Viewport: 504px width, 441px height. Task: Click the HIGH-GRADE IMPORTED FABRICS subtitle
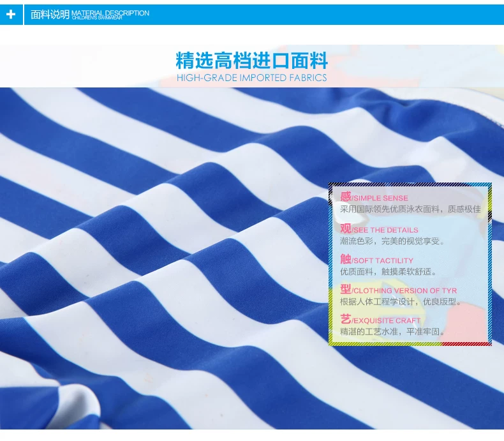point(251,78)
